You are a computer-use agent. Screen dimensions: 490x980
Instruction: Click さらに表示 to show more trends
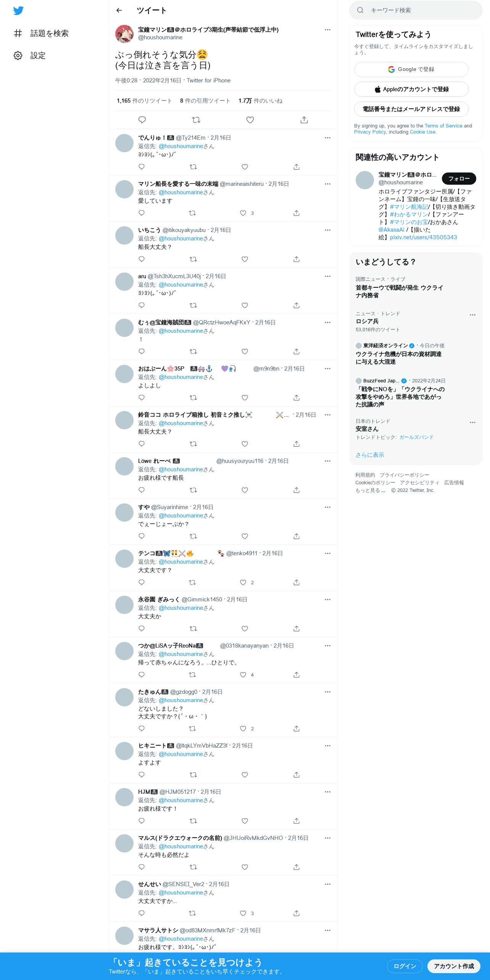(370, 455)
